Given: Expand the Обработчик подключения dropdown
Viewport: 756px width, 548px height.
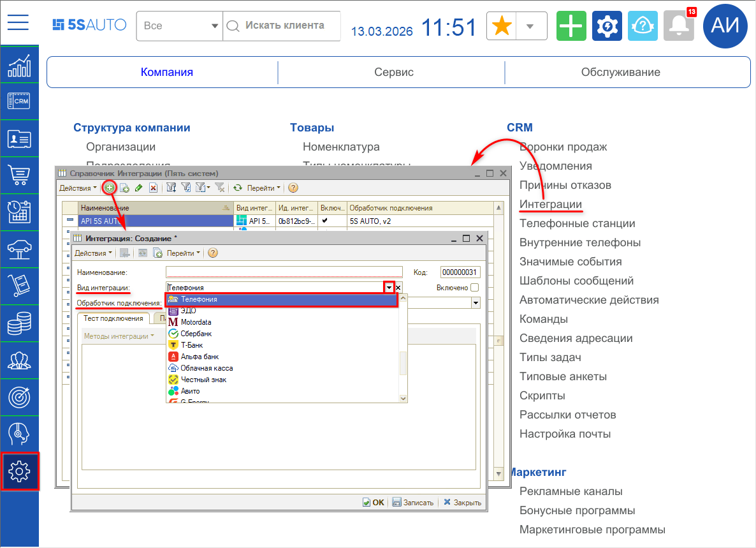Looking at the screenshot, I should pyautogui.click(x=475, y=302).
